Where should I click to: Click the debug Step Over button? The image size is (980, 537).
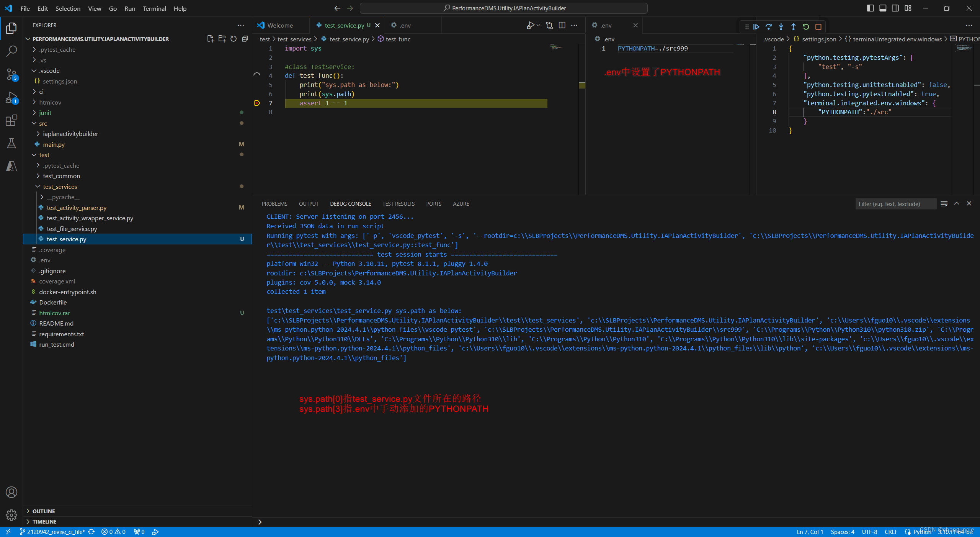tap(769, 27)
